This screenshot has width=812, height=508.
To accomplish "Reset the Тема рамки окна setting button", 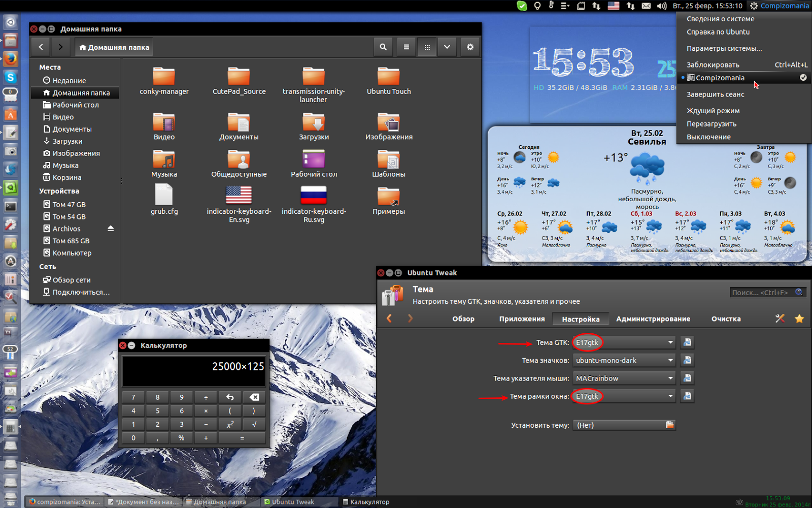I will 687,396.
